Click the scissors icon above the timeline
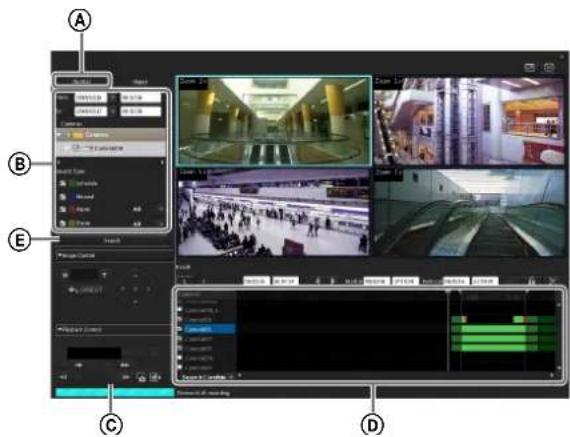 tap(553, 281)
